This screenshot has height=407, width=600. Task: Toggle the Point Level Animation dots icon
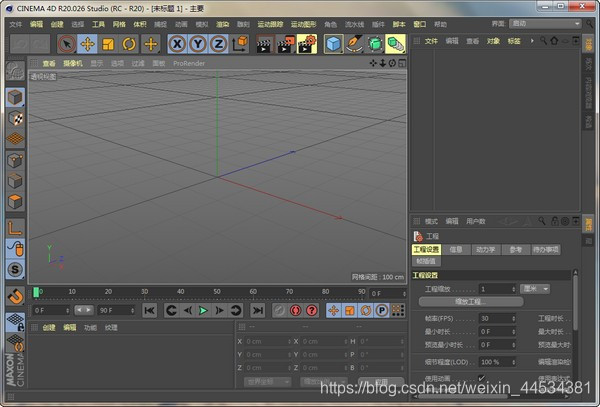click(398, 310)
